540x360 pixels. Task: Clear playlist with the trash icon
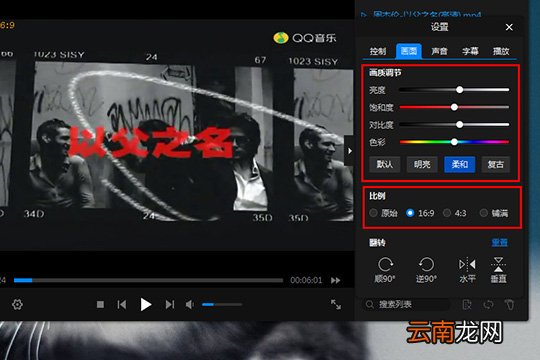coord(509,305)
